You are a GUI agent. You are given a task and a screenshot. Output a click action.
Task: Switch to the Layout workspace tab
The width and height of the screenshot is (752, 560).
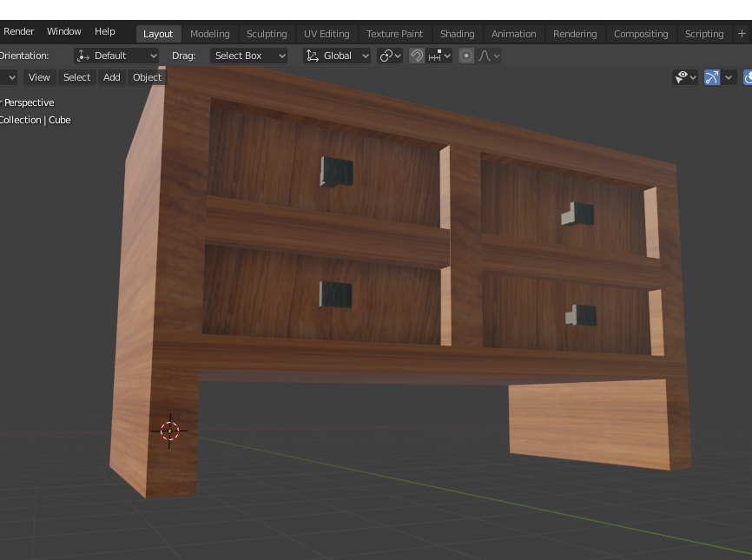tap(158, 34)
